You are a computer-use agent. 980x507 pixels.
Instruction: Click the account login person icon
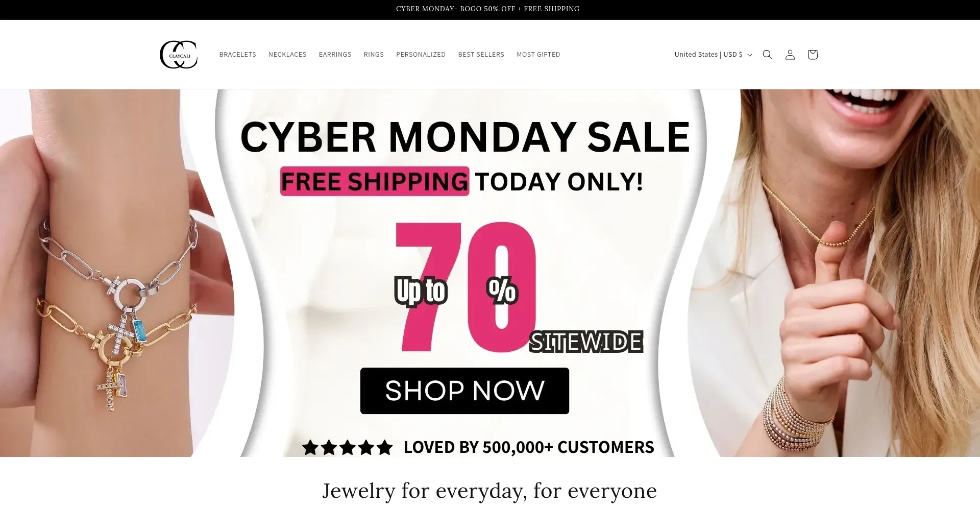(x=790, y=55)
